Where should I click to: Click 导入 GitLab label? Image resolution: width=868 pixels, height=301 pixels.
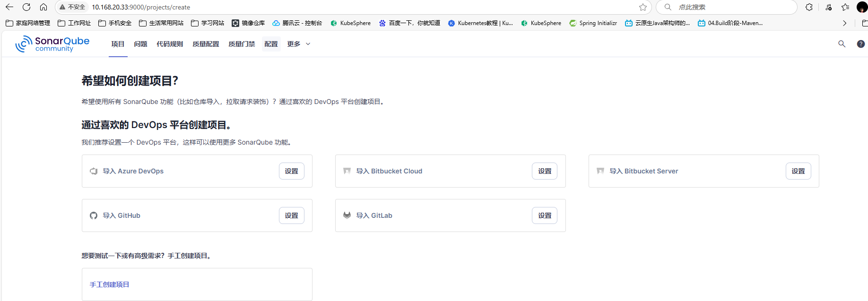[374, 215]
